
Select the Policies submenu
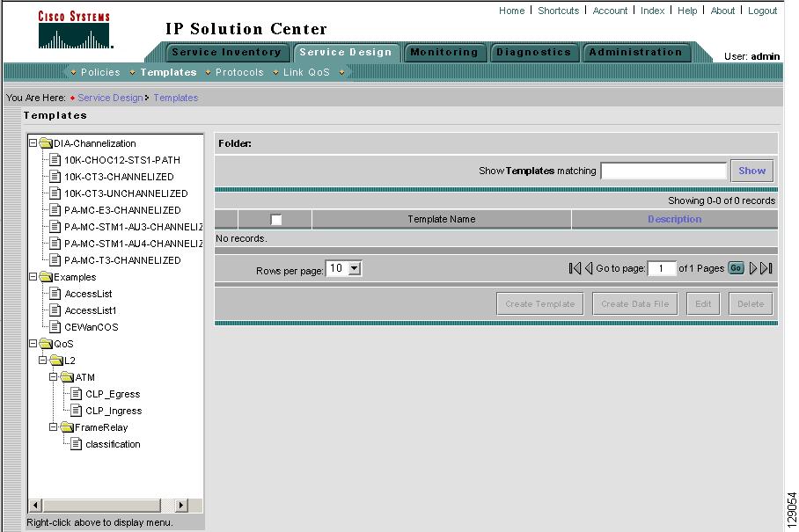(100, 72)
